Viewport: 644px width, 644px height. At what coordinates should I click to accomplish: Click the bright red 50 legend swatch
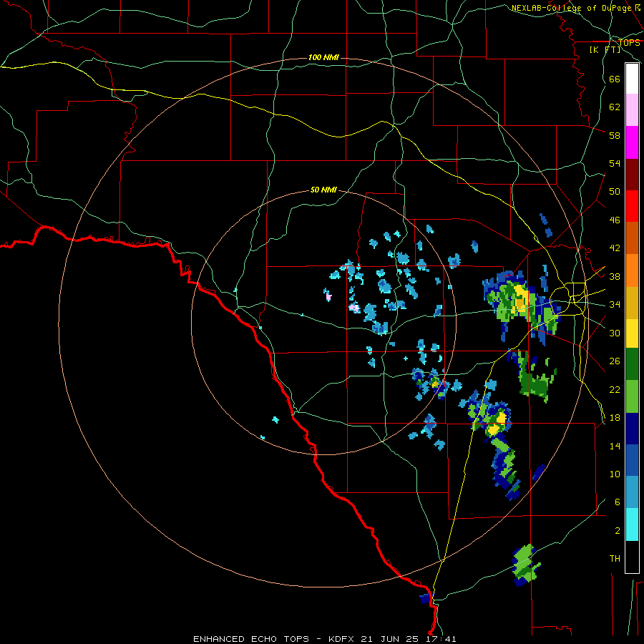632,206
